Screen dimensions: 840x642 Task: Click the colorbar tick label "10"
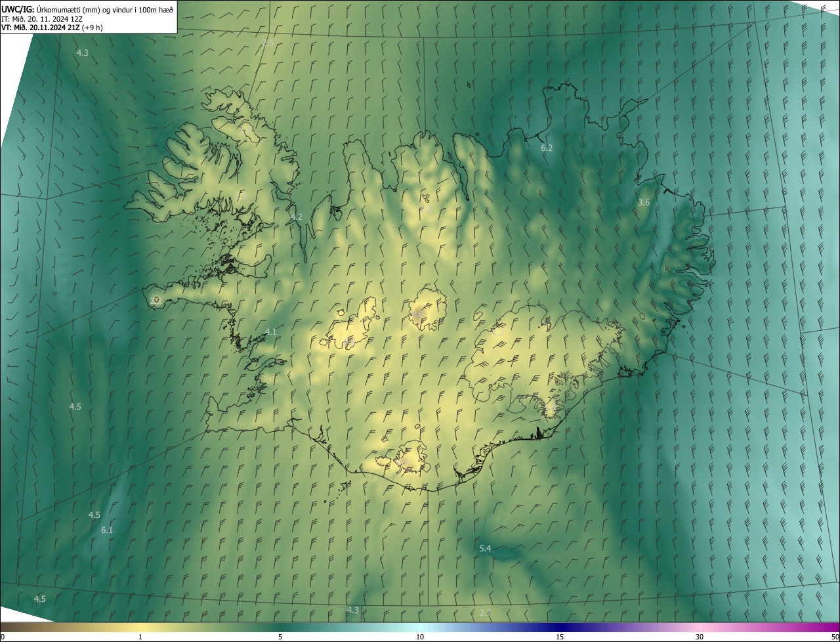point(420,637)
